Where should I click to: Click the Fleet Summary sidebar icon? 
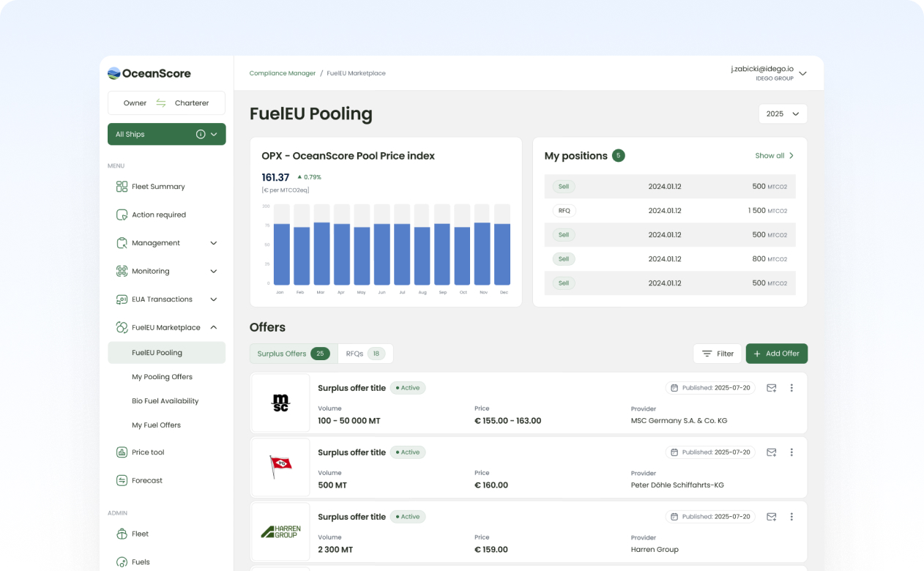tap(122, 187)
